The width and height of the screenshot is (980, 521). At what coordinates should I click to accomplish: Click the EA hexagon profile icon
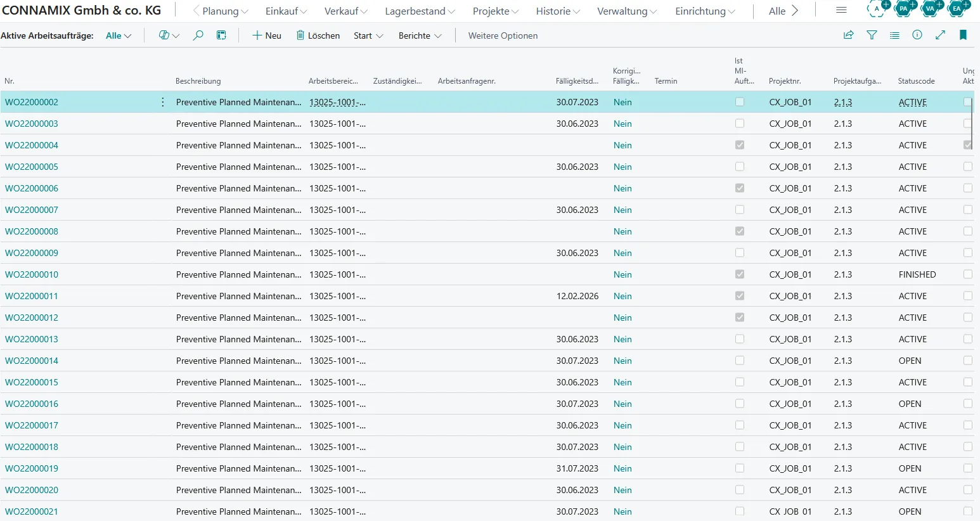click(958, 8)
